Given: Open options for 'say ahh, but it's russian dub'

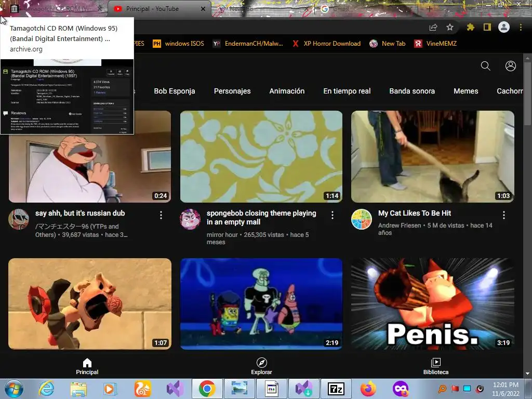Looking at the screenshot, I should coord(161,215).
